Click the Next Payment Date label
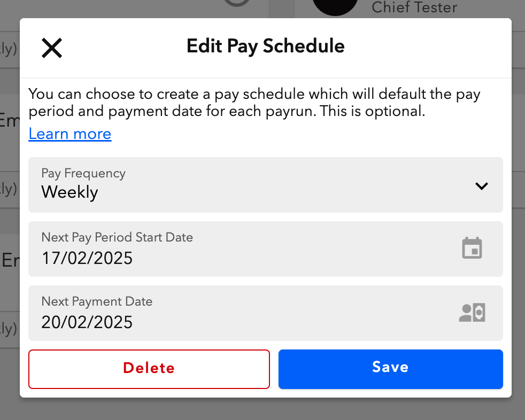The width and height of the screenshot is (525, 420). tap(97, 301)
